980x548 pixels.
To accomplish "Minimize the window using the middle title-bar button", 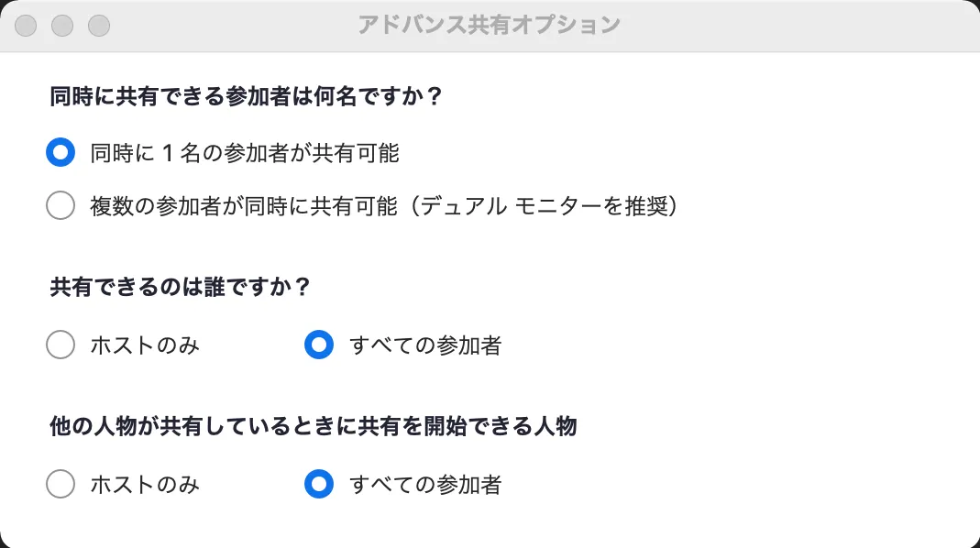I will 62,26.
